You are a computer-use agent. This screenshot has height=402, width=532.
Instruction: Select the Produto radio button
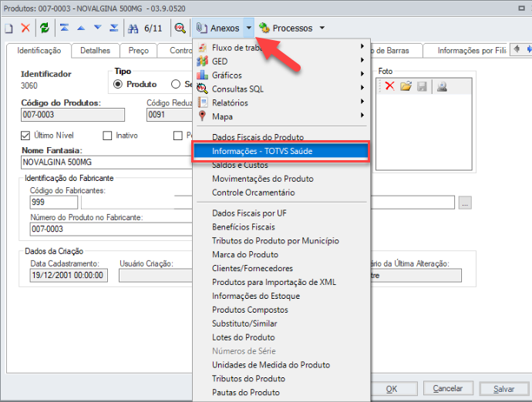tap(118, 84)
